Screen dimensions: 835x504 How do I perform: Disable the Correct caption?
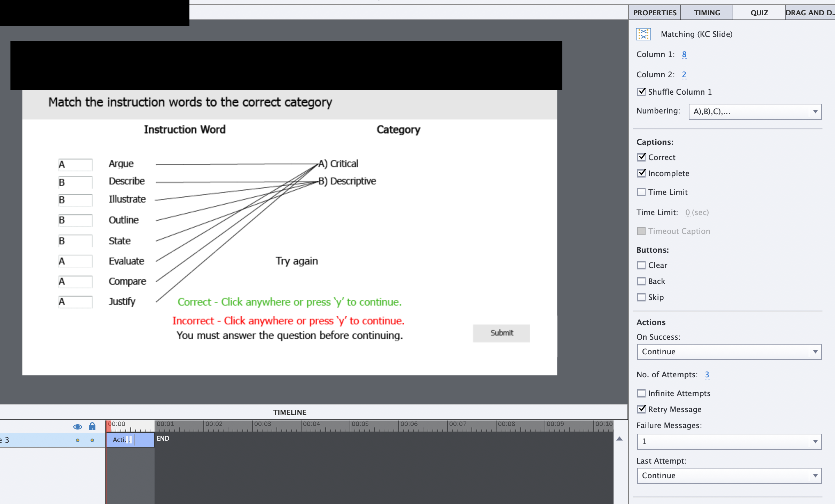(641, 157)
